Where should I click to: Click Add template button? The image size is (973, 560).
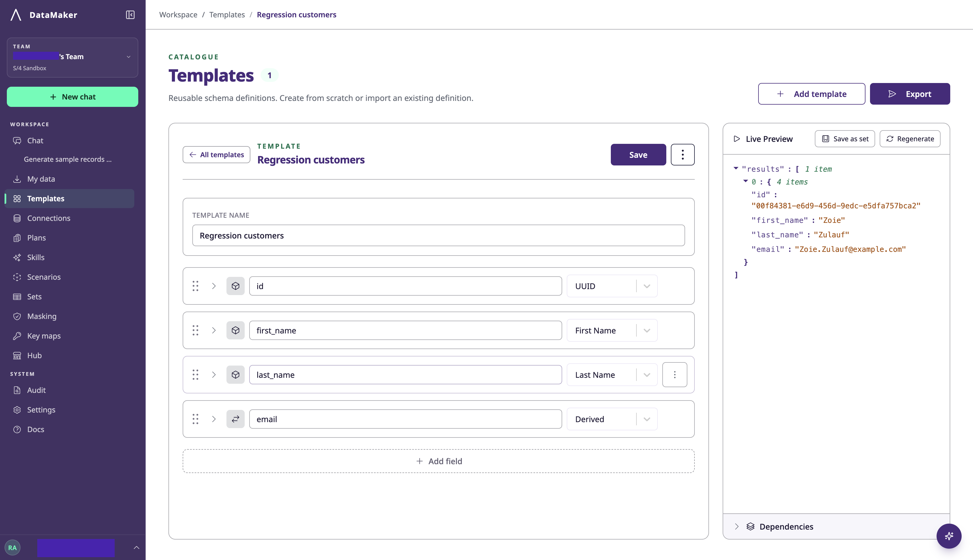[x=812, y=94]
